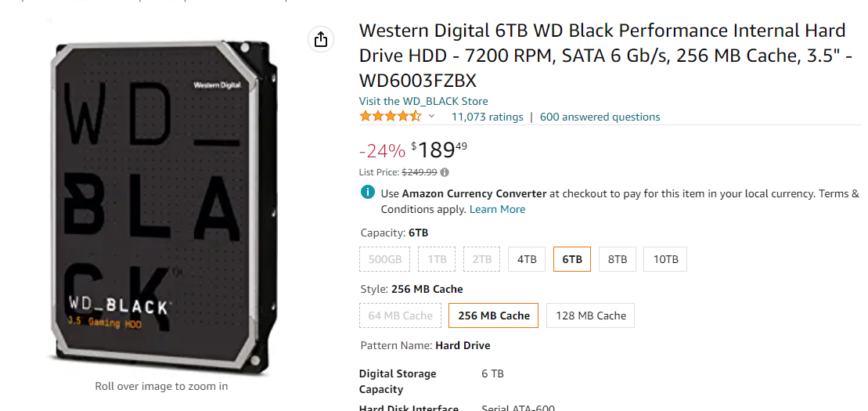Screen dimensions: 868x411
Task: Select the 10TB capacity option
Action: pos(665,259)
